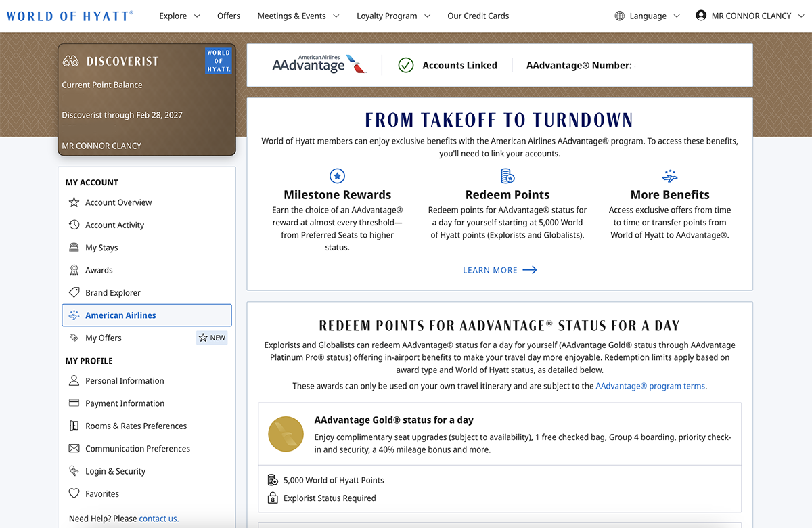Click the Redeem Points coins icon

[507, 176]
